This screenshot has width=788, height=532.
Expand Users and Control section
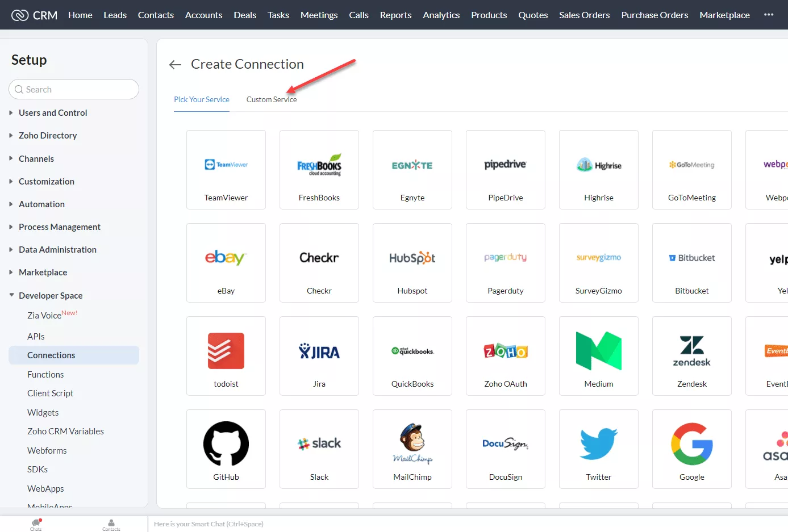tap(53, 113)
